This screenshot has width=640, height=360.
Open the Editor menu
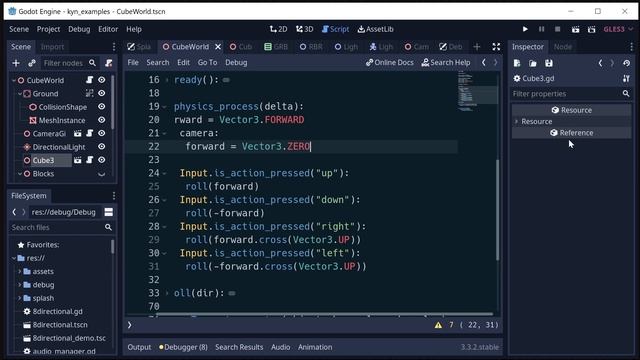[x=108, y=29]
